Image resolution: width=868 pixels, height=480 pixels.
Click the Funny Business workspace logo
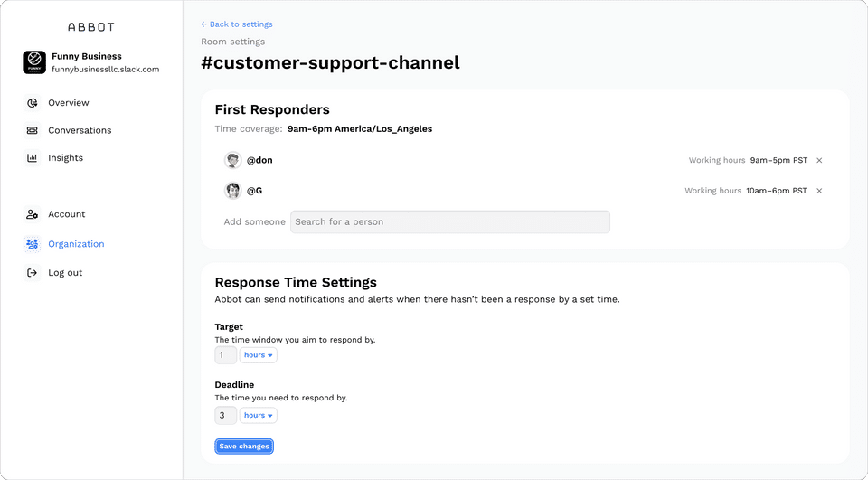tap(34, 62)
